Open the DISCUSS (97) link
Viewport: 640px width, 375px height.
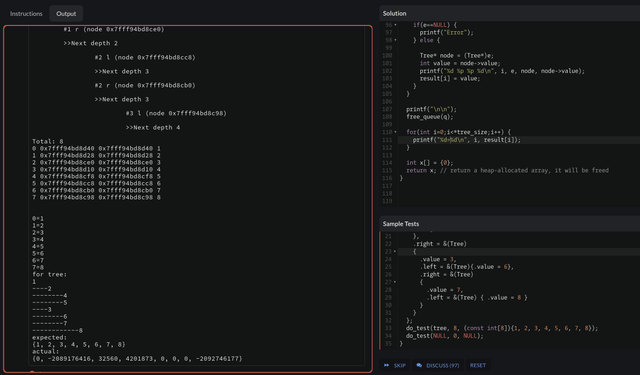click(438, 365)
